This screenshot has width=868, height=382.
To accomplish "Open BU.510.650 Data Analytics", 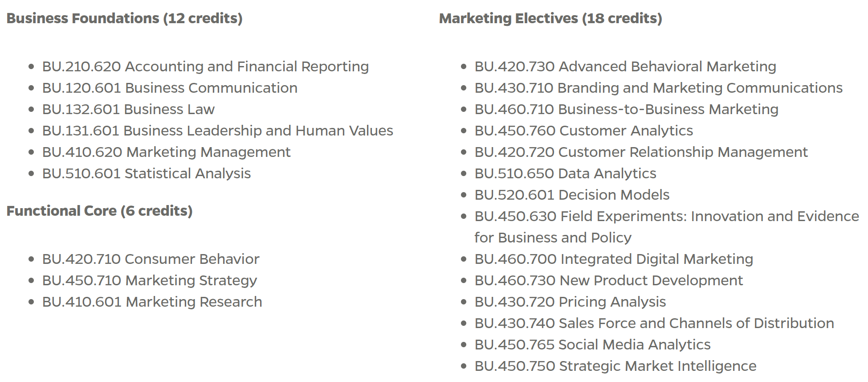I will tap(565, 173).
